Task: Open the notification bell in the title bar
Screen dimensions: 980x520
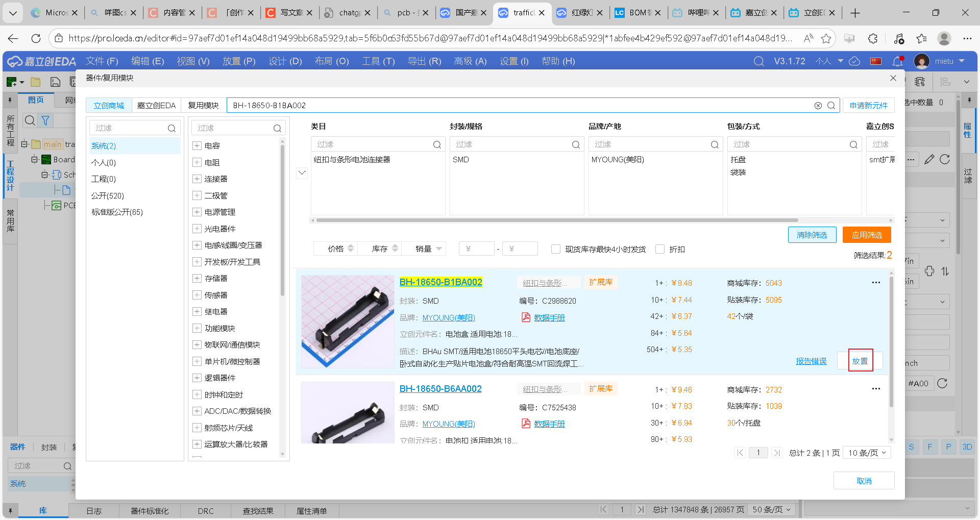Action: (x=897, y=61)
